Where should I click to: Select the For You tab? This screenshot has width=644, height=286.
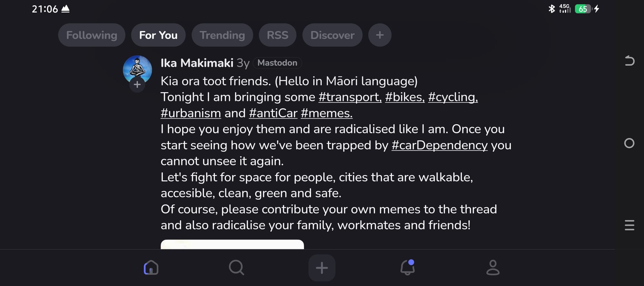pos(158,35)
